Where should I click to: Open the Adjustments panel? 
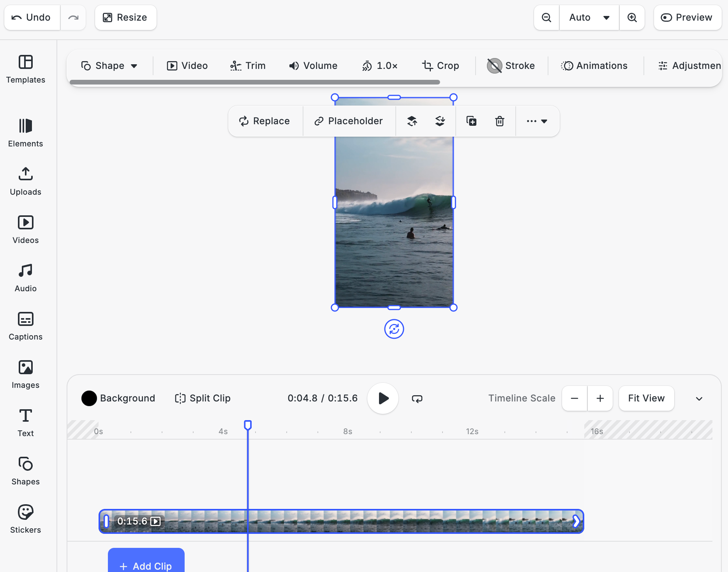(x=689, y=66)
